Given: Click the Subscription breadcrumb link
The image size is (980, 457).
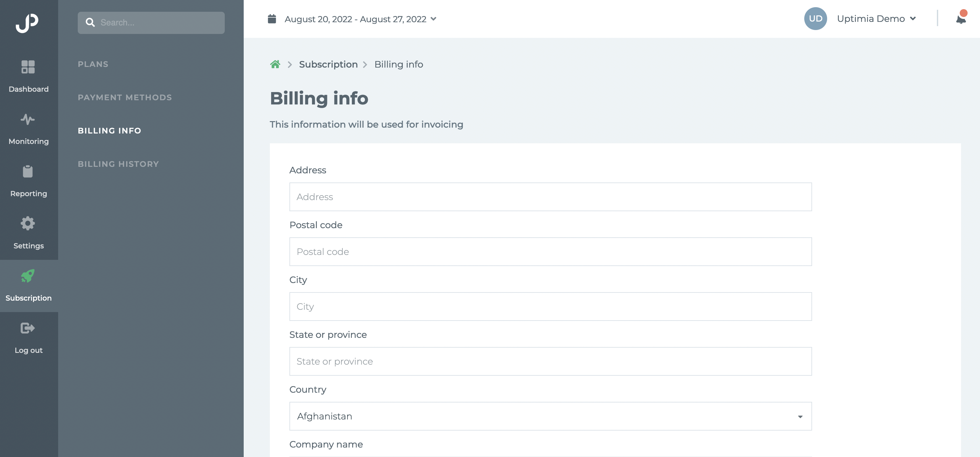Looking at the screenshot, I should tap(328, 64).
